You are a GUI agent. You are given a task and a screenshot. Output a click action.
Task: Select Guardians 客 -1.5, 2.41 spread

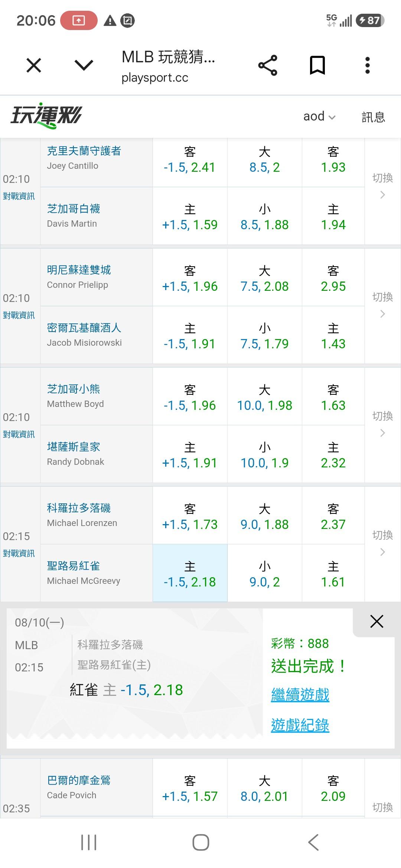pos(190,159)
